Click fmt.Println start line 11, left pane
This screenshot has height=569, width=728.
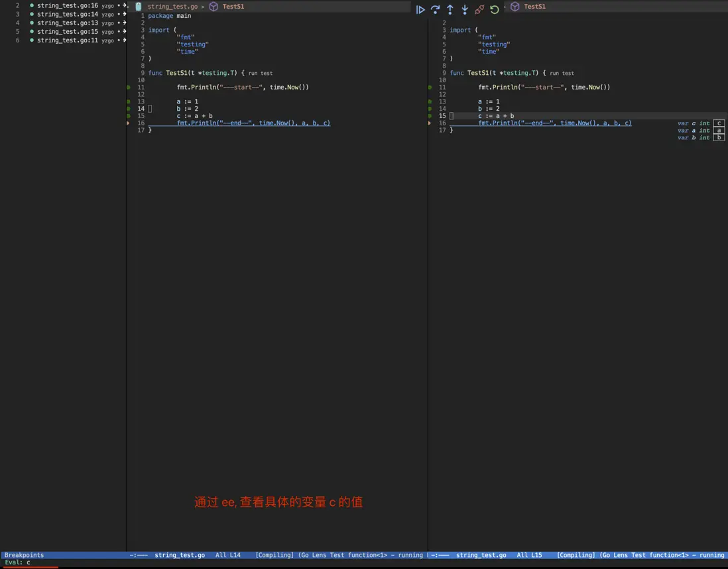[243, 88]
